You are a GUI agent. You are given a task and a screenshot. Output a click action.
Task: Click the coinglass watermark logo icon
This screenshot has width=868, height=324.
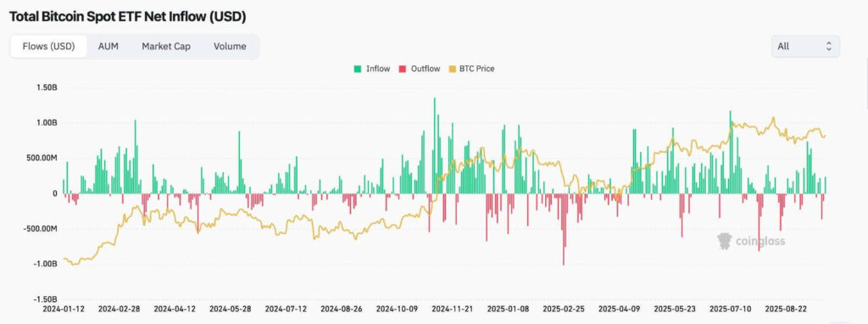pyautogui.click(x=724, y=241)
